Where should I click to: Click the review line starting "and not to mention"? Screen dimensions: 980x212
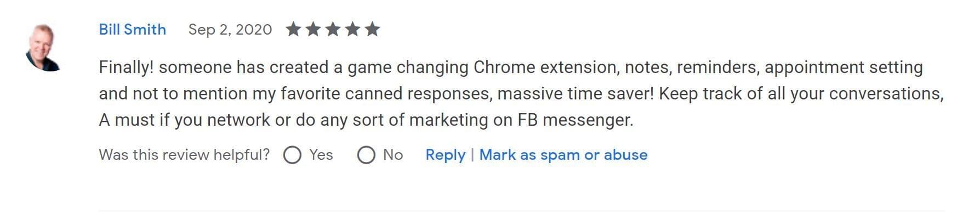[521, 94]
